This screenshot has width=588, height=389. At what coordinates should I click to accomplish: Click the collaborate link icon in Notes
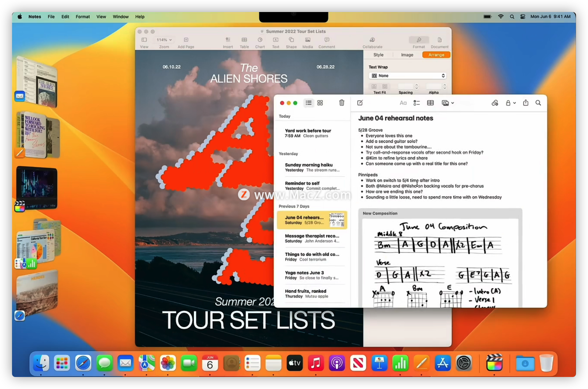[x=495, y=103]
